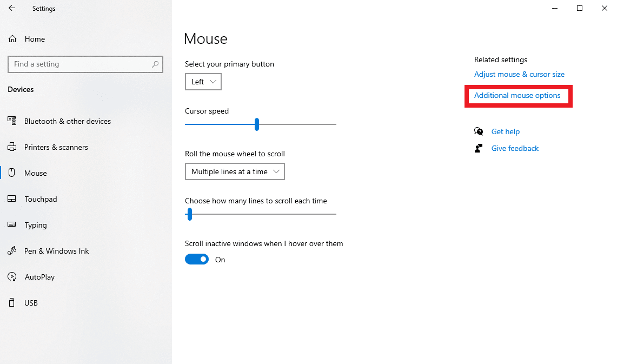Open the primary button Left dropdown
The width and height of the screenshot is (617, 364).
pyautogui.click(x=203, y=82)
